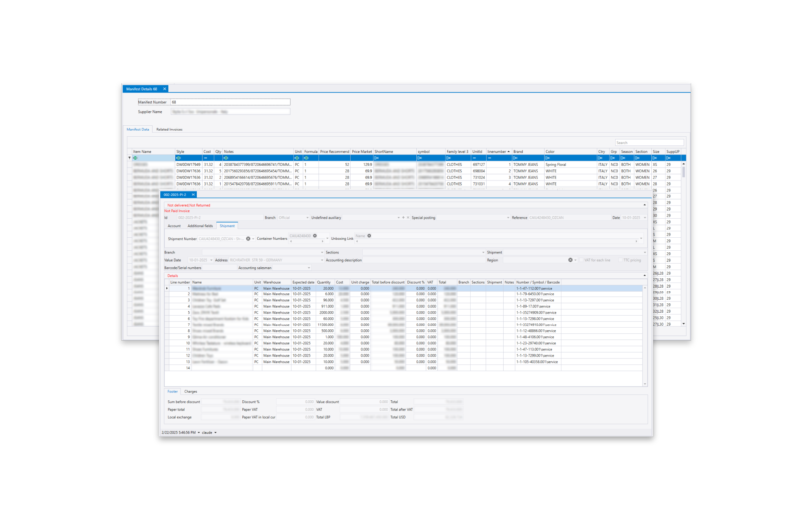The height and width of the screenshot is (520, 812).
Task: Open the Branch Official dropdown
Action: pos(307,218)
